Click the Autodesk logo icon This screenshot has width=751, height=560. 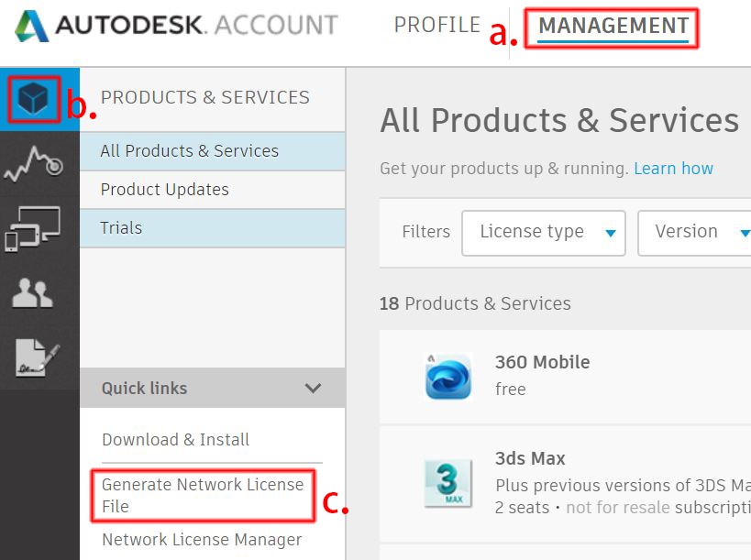click(32, 27)
